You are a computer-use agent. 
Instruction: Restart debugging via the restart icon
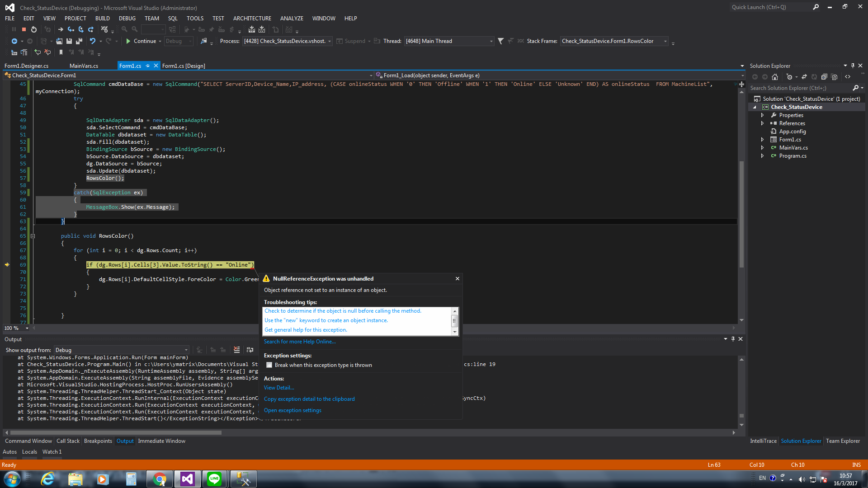click(33, 29)
